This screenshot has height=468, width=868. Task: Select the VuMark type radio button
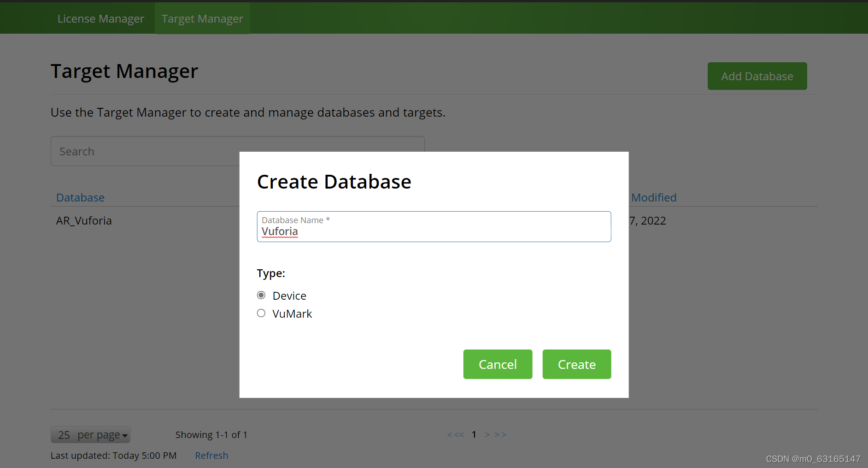[261, 314]
